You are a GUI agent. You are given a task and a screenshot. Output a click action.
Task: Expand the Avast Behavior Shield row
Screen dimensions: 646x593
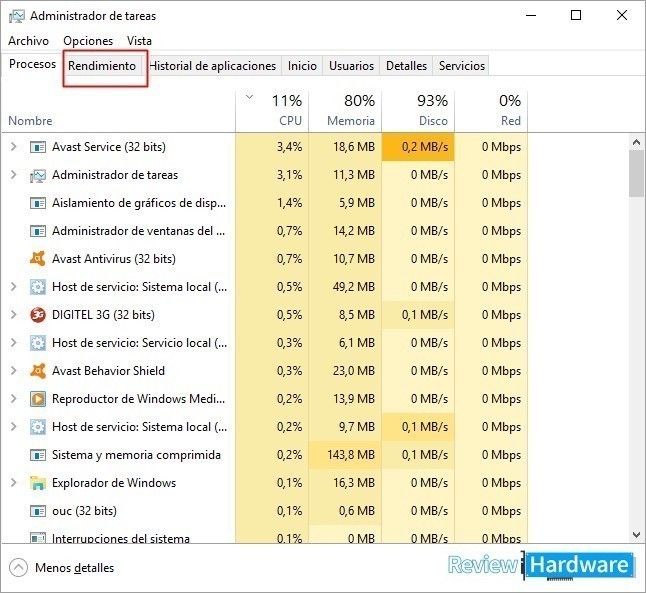(x=14, y=370)
